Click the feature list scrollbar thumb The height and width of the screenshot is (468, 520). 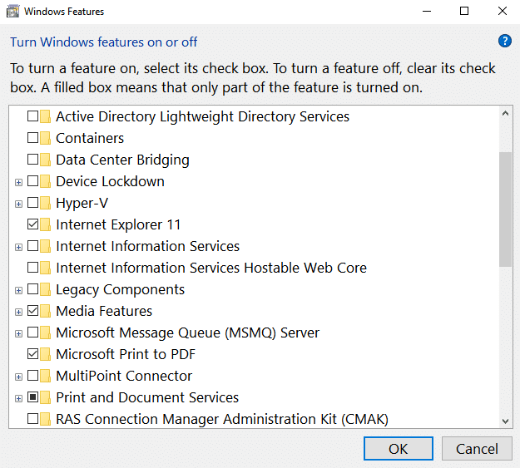[x=505, y=209]
